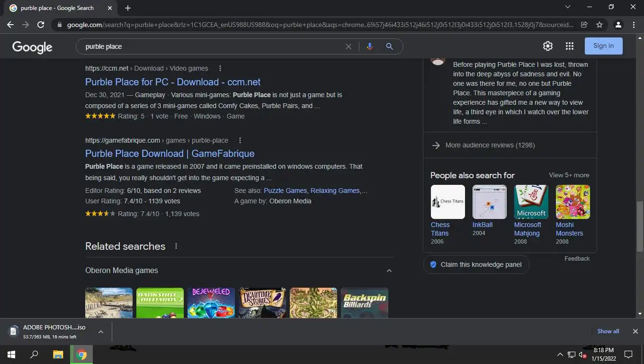Image resolution: width=644 pixels, height=364 pixels.
Task: Click Show all downloads
Action: 608,331
